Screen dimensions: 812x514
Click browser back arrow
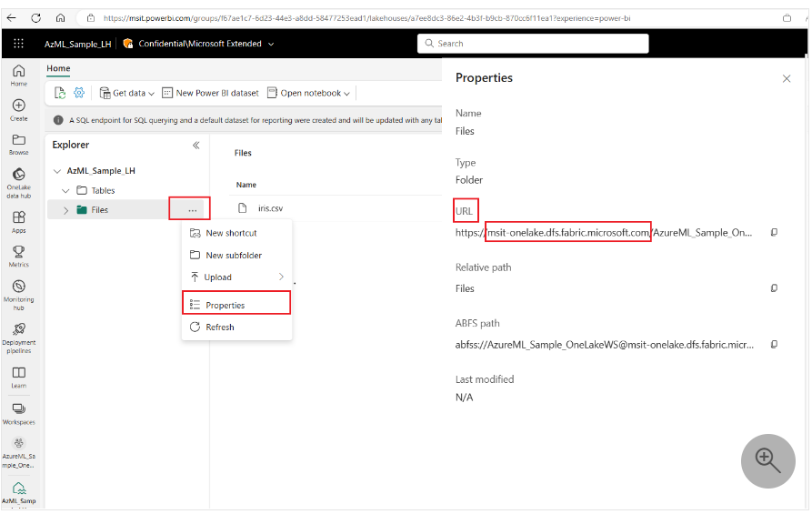pyautogui.click(x=12, y=18)
